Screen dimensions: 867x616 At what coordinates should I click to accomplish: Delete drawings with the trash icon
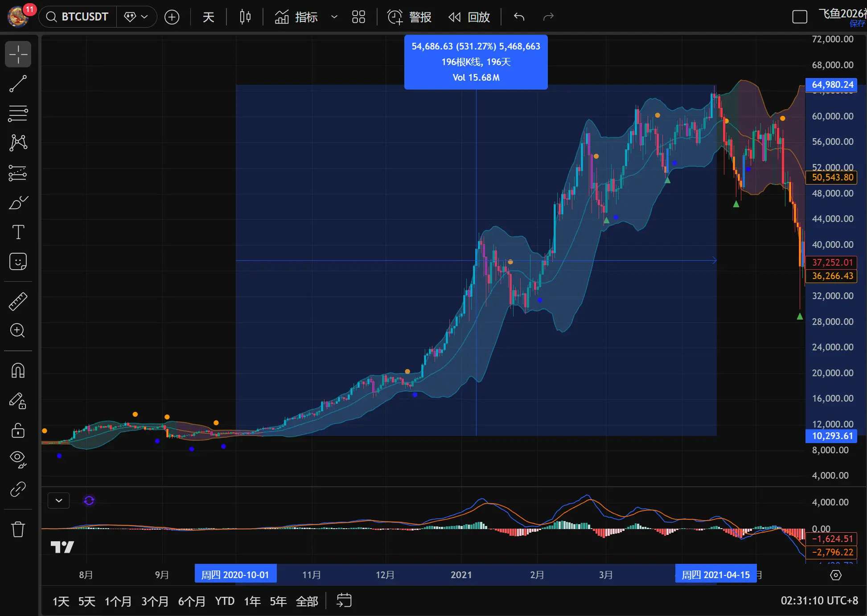click(x=18, y=530)
